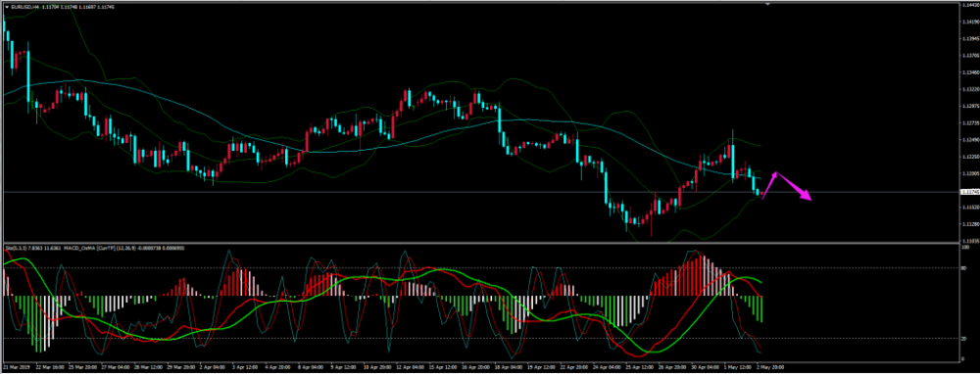980x374 pixels.
Task: Click the 26 Apr 20:00 time label
Action: (x=672, y=366)
